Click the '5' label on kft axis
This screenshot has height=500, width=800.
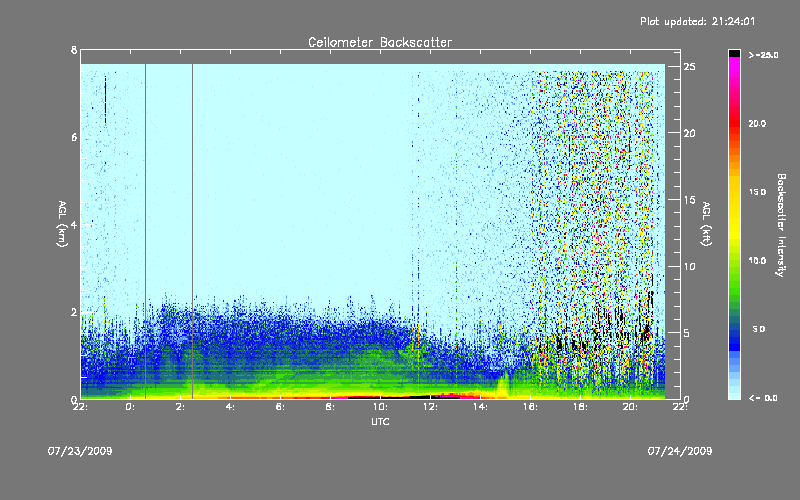click(x=687, y=333)
